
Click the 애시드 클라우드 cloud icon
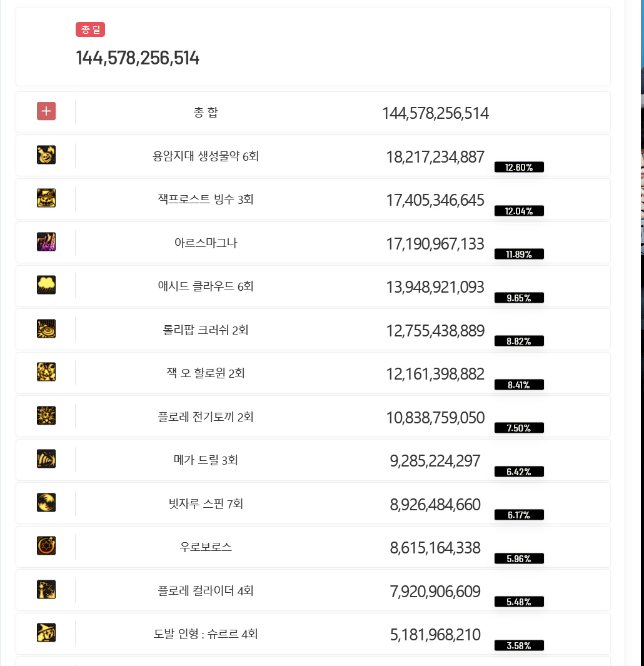(x=46, y=285)
